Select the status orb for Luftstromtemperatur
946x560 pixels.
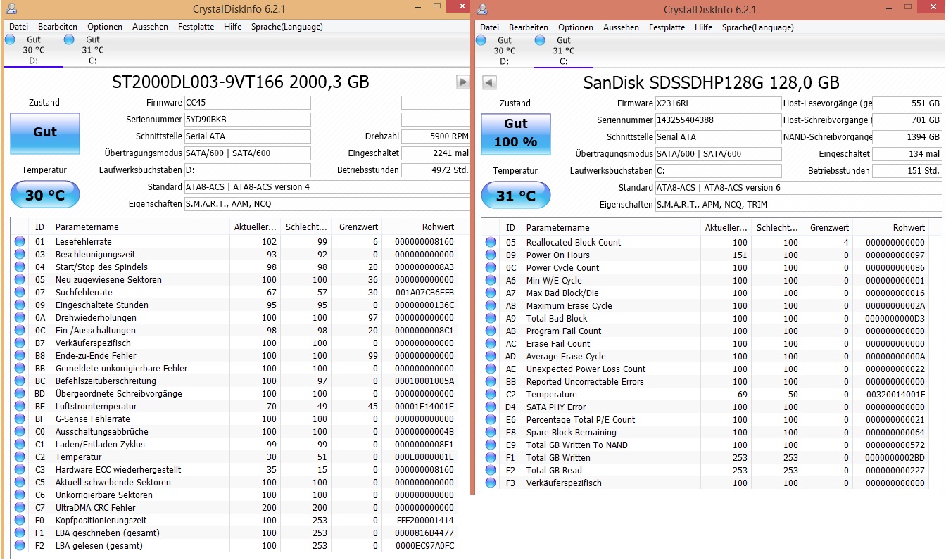[x=20, y=407]
